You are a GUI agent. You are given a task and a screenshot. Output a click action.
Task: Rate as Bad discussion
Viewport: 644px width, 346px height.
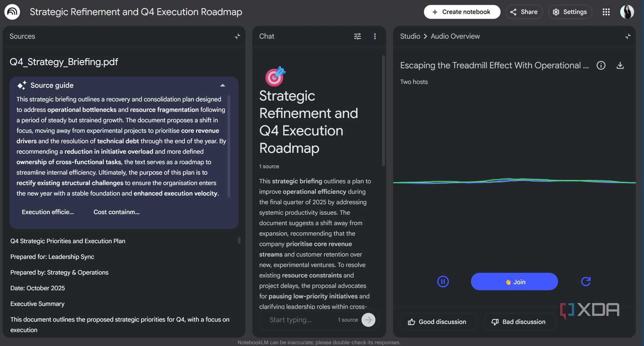tap(519, 322)
